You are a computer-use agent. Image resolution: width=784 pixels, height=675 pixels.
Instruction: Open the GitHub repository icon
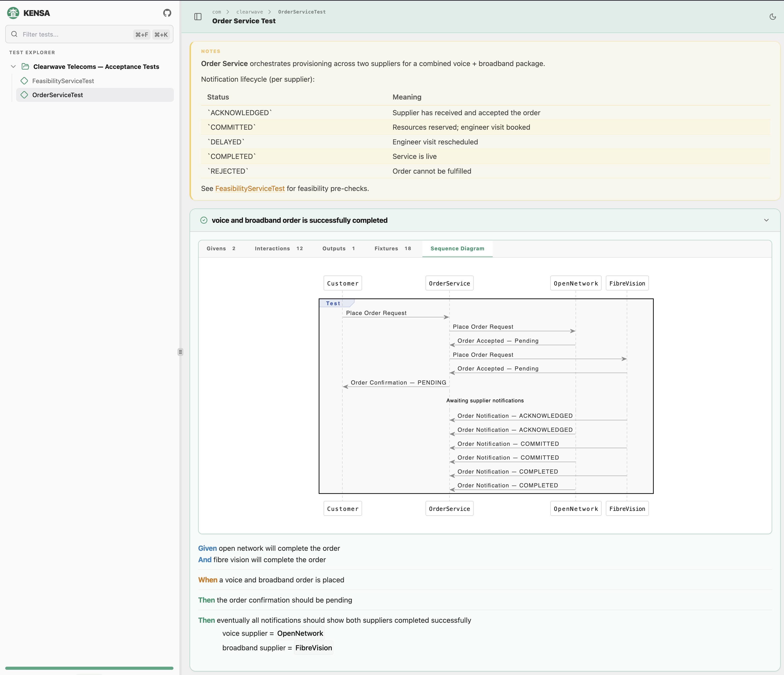[167, 13]
